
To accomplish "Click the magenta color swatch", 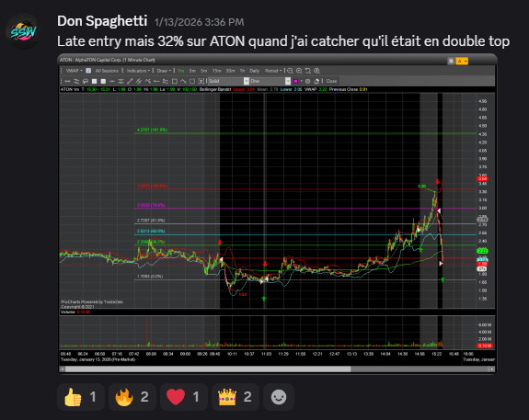I will point(296,81).
